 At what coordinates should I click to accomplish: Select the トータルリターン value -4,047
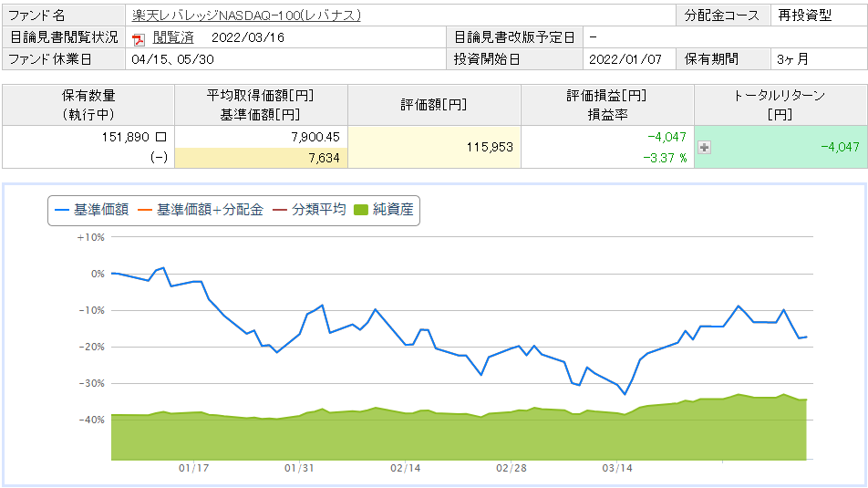coord(840,148)
